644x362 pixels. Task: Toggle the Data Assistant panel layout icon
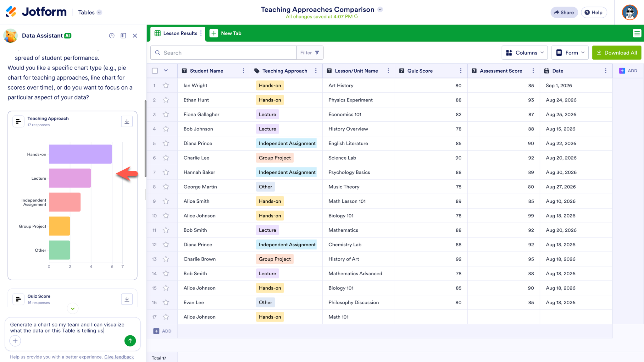coord(123,36)
